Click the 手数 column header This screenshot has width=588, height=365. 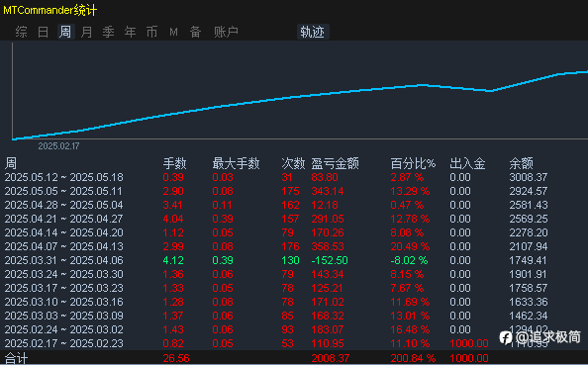pyautogui.click(x=174, y=163)
